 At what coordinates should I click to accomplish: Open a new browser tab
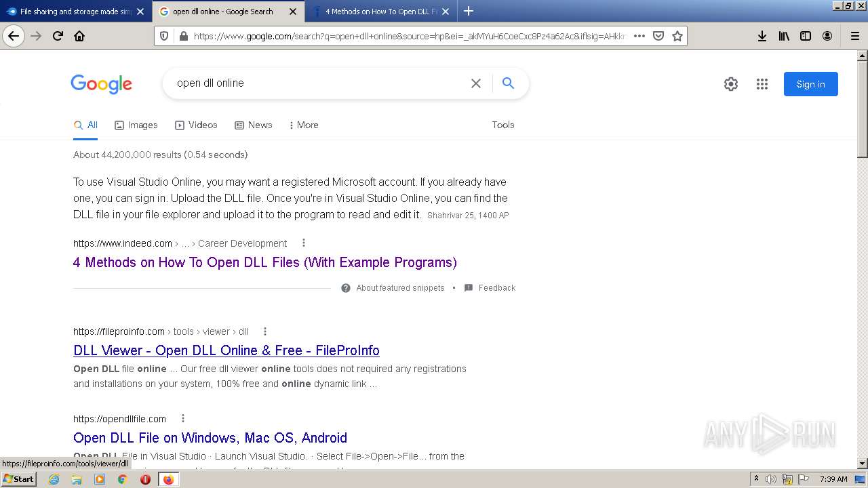469,11
